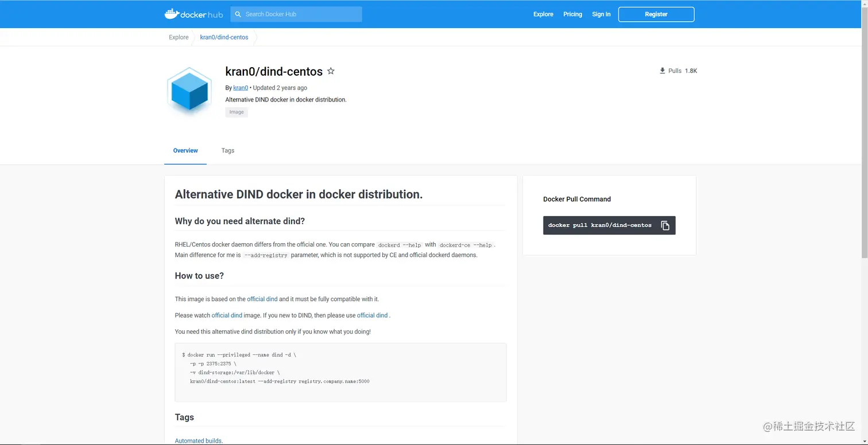
Task: Click the 'Why do you need alternate dind?' heading
Action: [x=240, y=221]
